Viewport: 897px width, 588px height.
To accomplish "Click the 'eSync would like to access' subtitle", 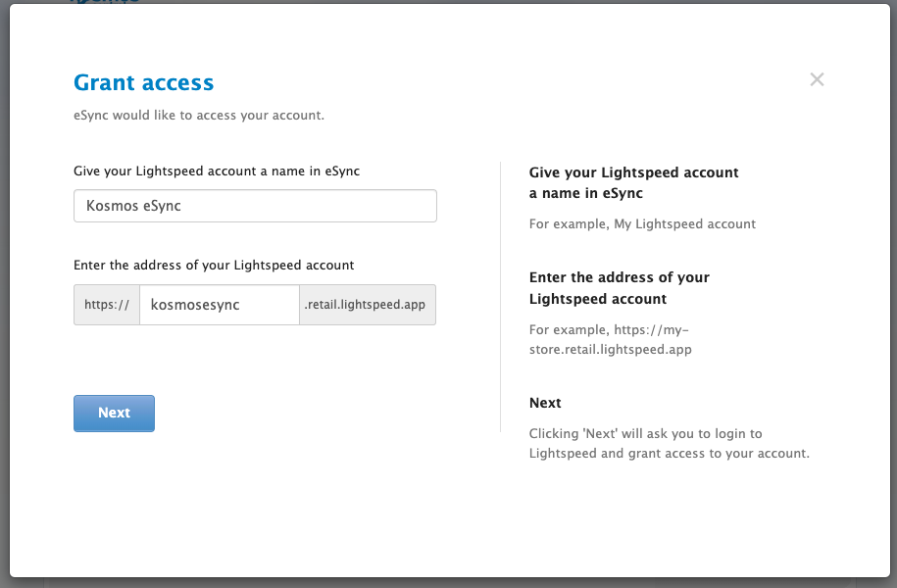I will pos(199,116).
